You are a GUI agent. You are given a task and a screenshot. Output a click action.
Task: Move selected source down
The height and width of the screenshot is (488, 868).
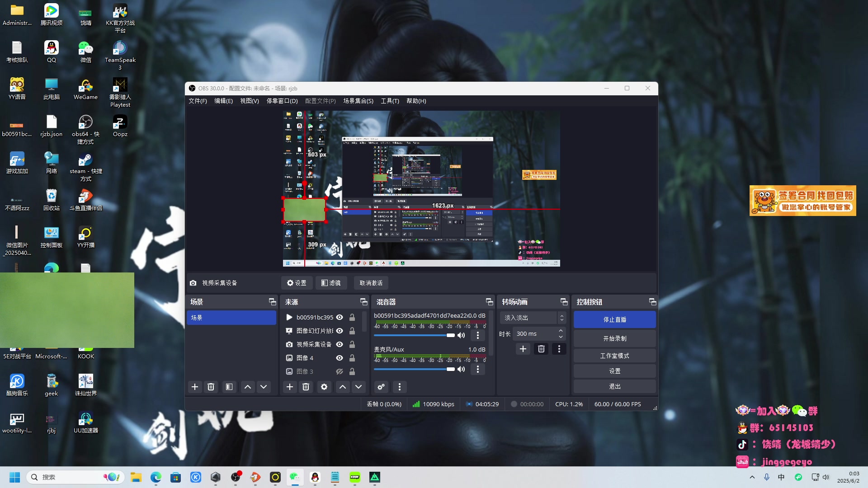[359, 387]
